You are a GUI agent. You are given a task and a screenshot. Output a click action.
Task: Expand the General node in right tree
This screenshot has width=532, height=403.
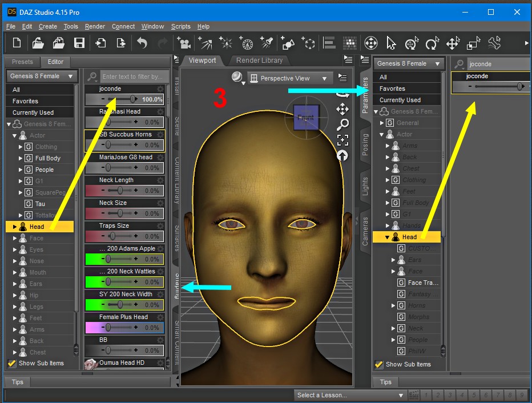382,123
